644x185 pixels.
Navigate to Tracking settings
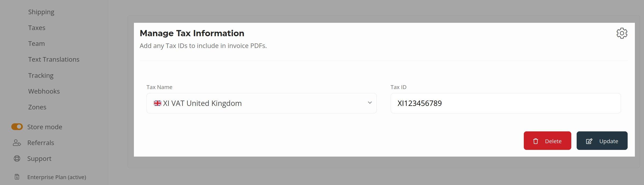[x=41, y=76]
